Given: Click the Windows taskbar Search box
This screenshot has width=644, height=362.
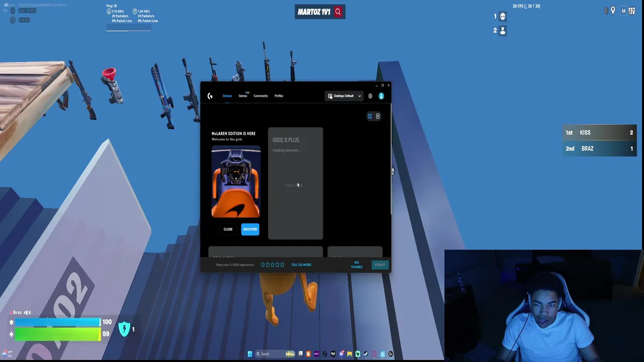Looking at the screenshot, I should coord(276,354).
